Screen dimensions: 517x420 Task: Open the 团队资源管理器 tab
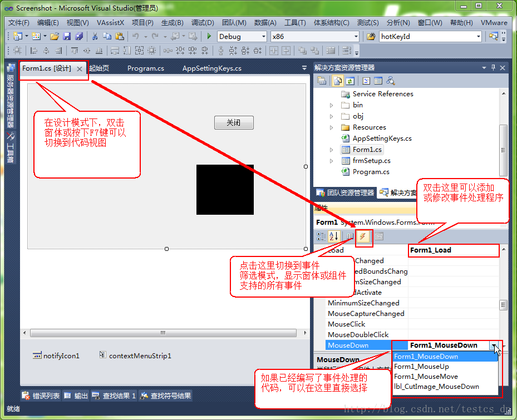pyautogui.click(x=345, y=192)
